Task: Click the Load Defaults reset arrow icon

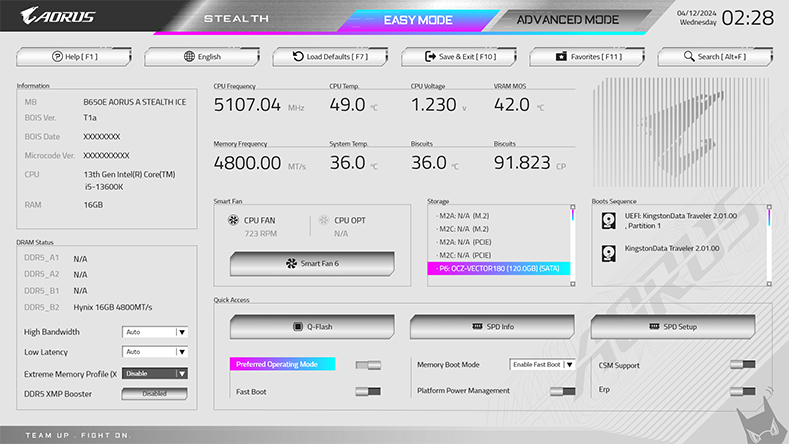Action: point(298,57)
